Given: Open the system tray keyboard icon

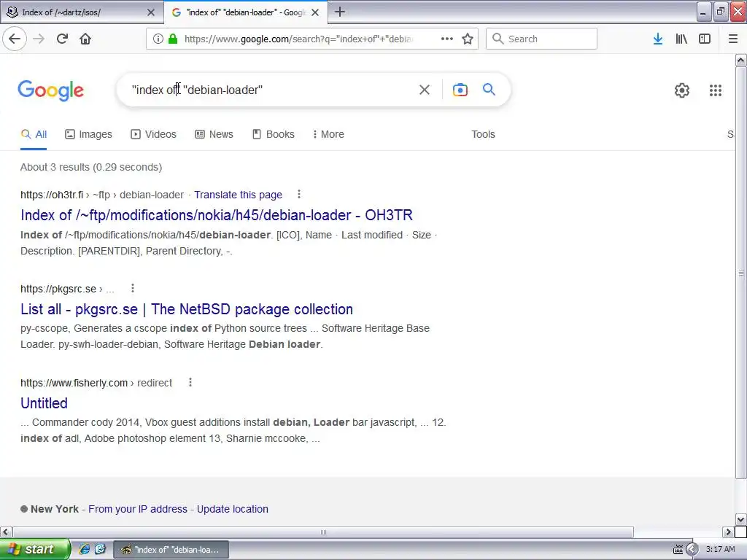Looking at the screenshot, I should (678, 550).
